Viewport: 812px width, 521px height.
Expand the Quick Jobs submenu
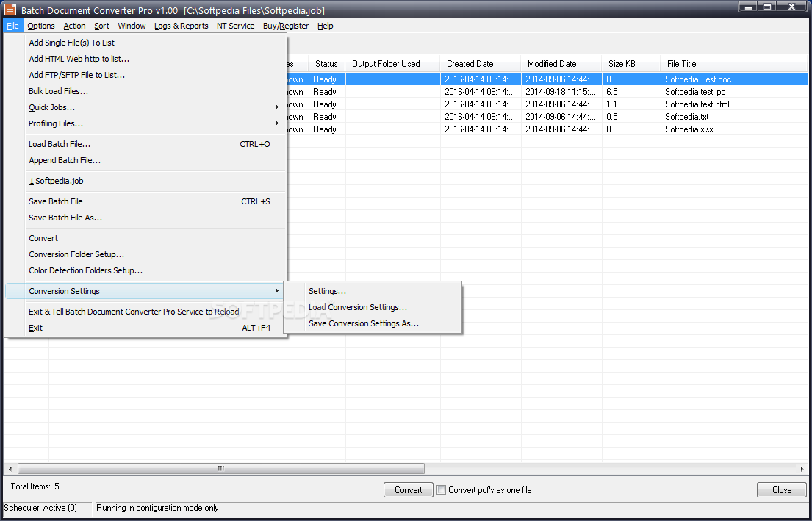click(145, 107)
